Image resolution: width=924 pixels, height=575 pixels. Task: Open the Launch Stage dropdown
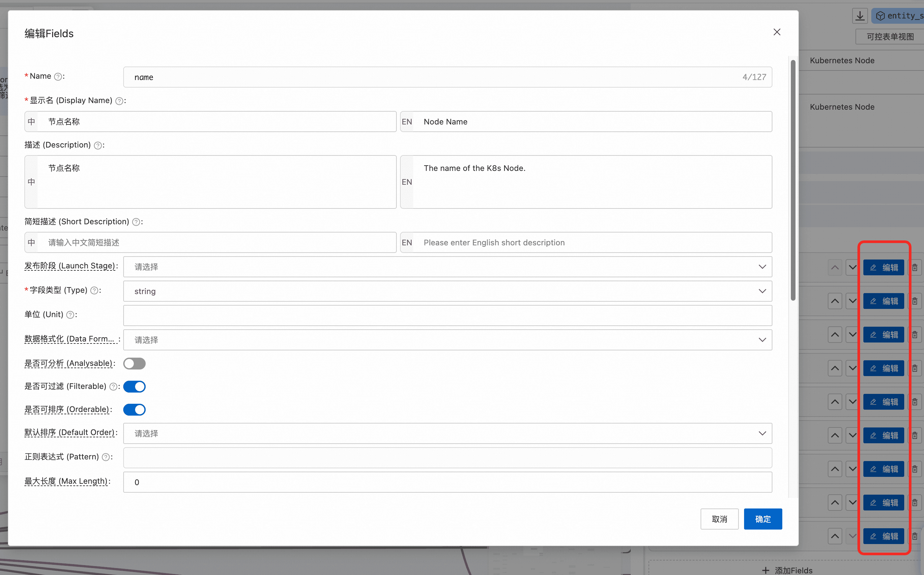[x=448, y=266]
